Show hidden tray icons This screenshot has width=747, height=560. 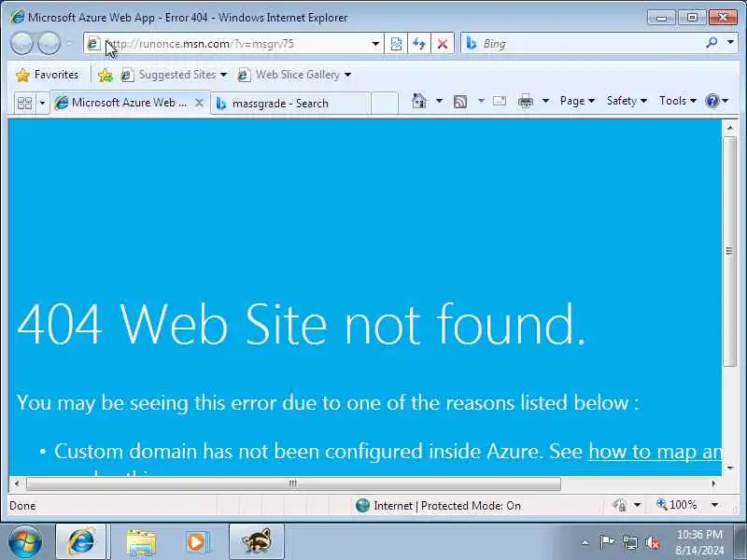point(585,542)
